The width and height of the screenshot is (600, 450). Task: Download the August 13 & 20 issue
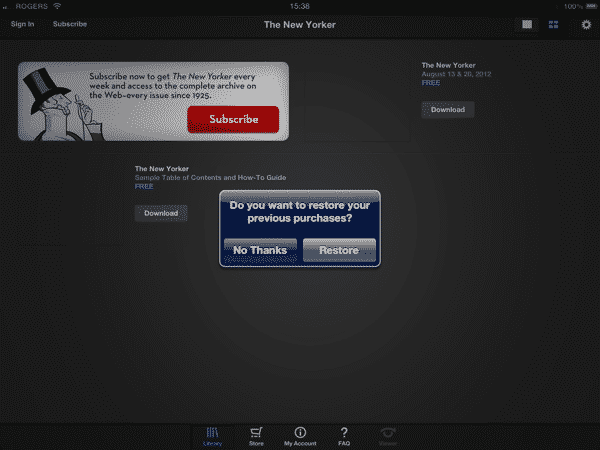pos(447,109)
